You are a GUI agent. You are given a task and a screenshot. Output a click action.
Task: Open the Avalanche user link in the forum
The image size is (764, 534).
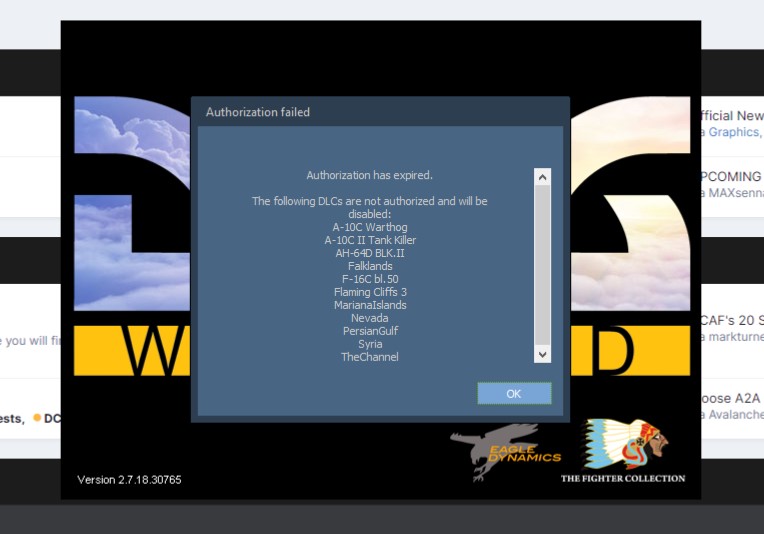coord(736,415)
